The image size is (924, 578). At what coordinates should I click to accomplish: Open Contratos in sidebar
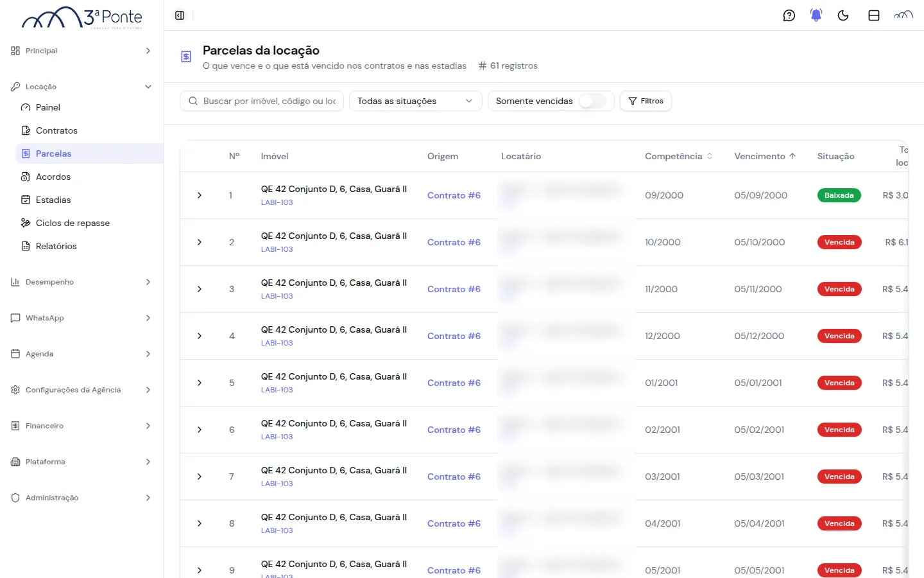click(89, 130)
